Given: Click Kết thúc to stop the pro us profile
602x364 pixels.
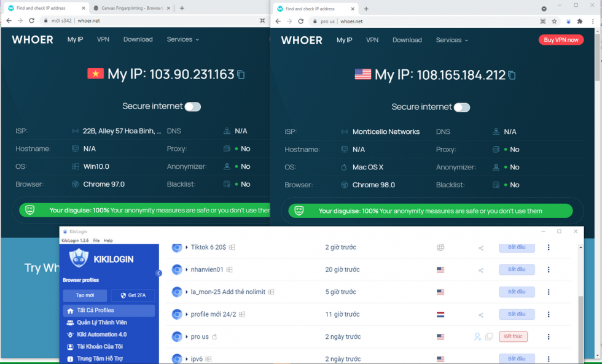Looking at the screenshot, I should pyautogui.click(x=513, y=336).
